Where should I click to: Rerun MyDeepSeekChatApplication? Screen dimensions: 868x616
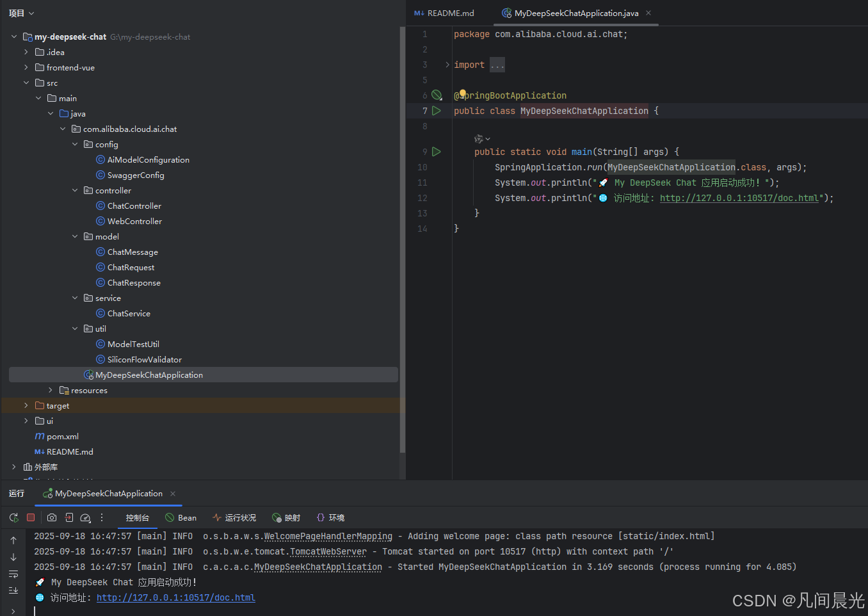[x=14, y=517]
